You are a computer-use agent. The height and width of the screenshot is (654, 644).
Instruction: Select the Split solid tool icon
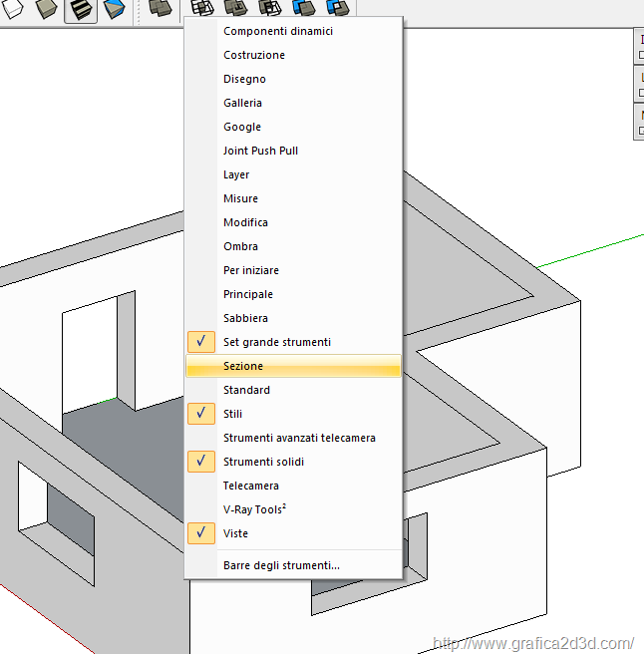pos(338,8)
